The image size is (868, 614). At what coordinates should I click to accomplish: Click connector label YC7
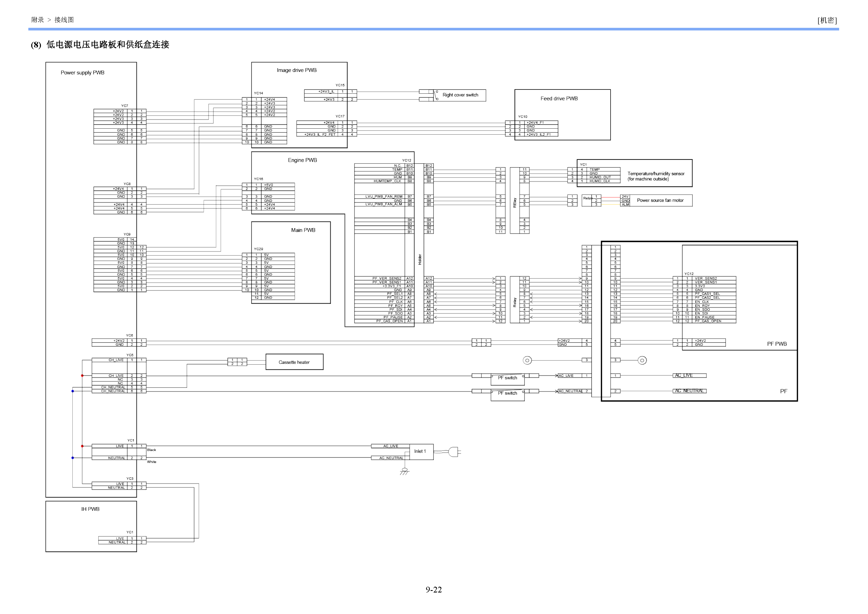point(125,106)
